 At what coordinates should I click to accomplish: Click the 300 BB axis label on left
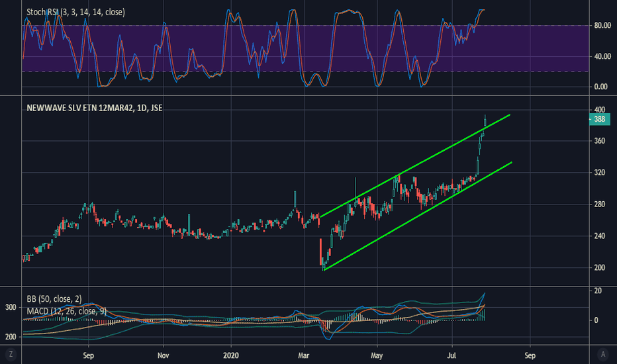point(11,307)
